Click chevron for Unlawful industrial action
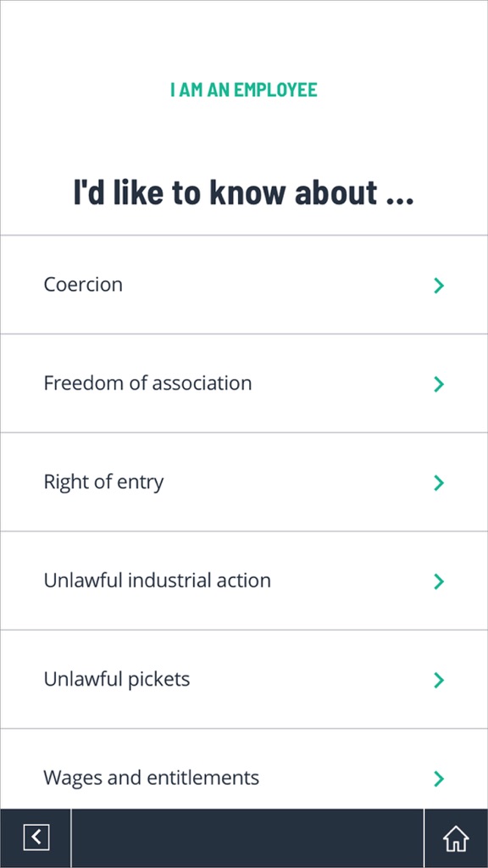 [439, 581]
